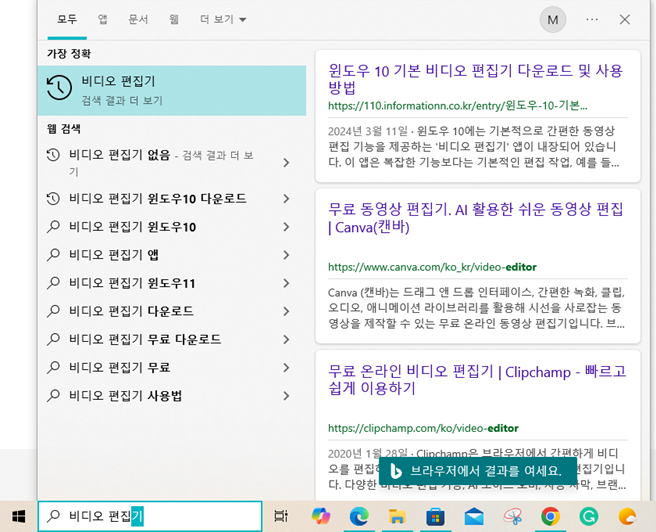Click the magnifier icon beside 비디오 편집기 사용법

(x=53, y=395)
